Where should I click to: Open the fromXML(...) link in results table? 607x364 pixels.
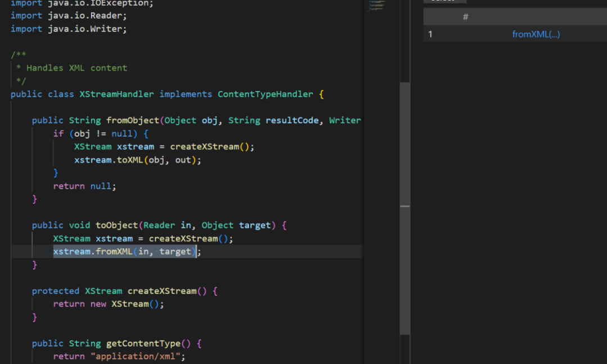coord(536,34)
